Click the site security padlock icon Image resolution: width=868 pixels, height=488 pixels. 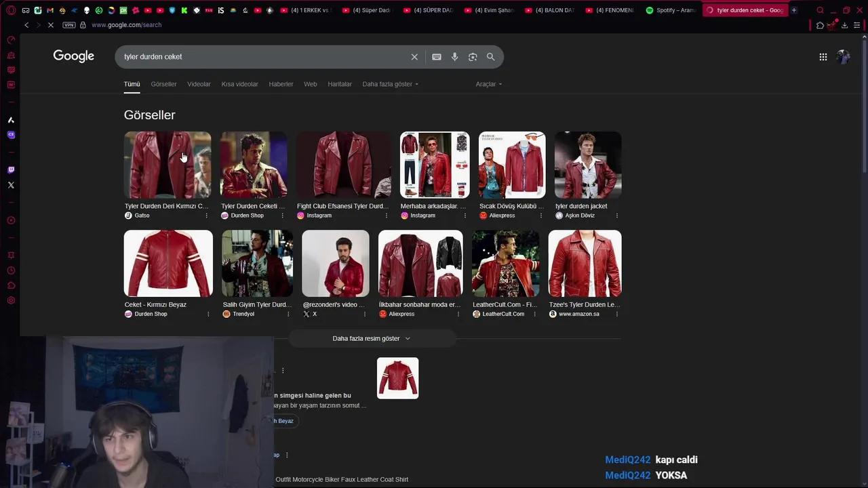click(83, 25)
